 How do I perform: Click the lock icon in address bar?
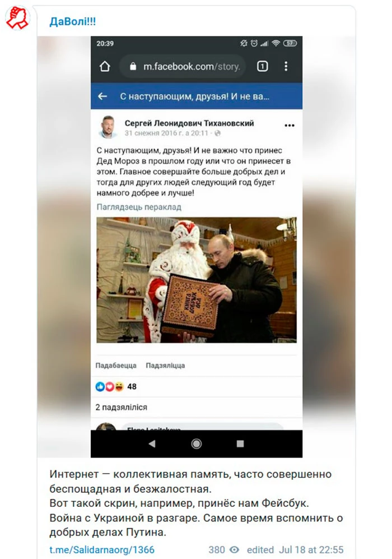tap(133, 66)
